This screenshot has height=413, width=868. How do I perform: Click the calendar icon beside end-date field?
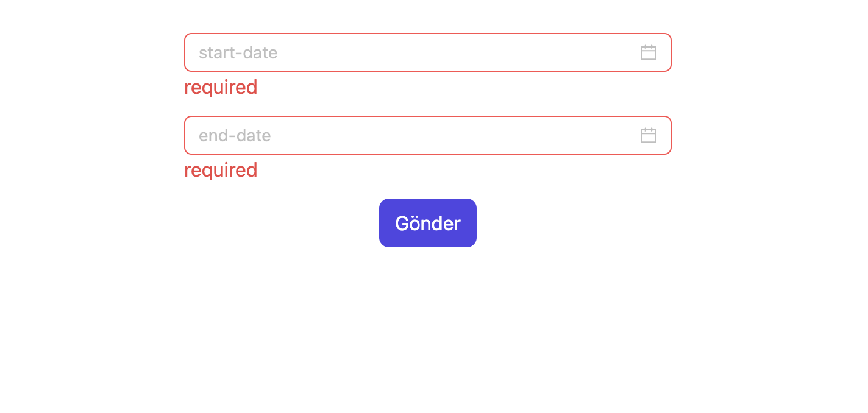[648, 135]
